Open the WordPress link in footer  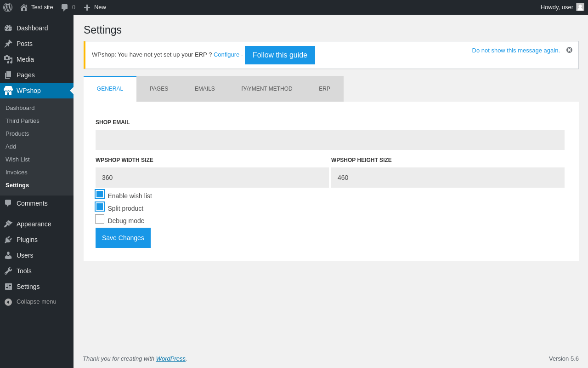(x=171, y=359)
